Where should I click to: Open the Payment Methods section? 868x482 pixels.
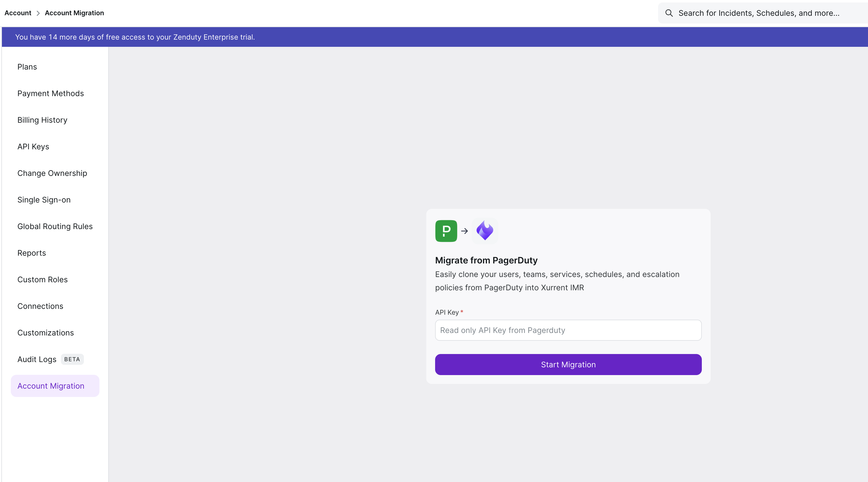pos(50,93)
